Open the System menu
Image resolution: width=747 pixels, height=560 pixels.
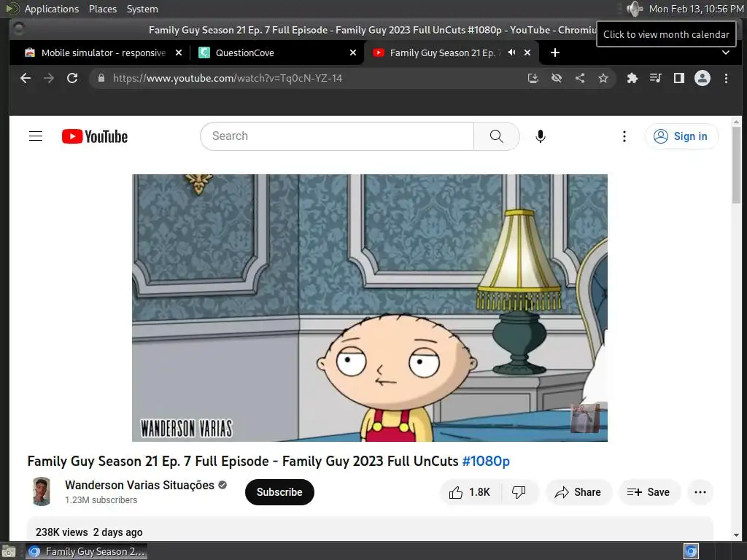(x=142, y=9)
